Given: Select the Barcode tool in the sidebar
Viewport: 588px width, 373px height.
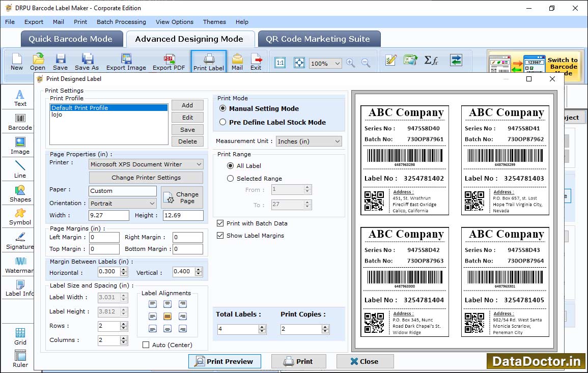Looking at the screenshot, I should (20, 122).
